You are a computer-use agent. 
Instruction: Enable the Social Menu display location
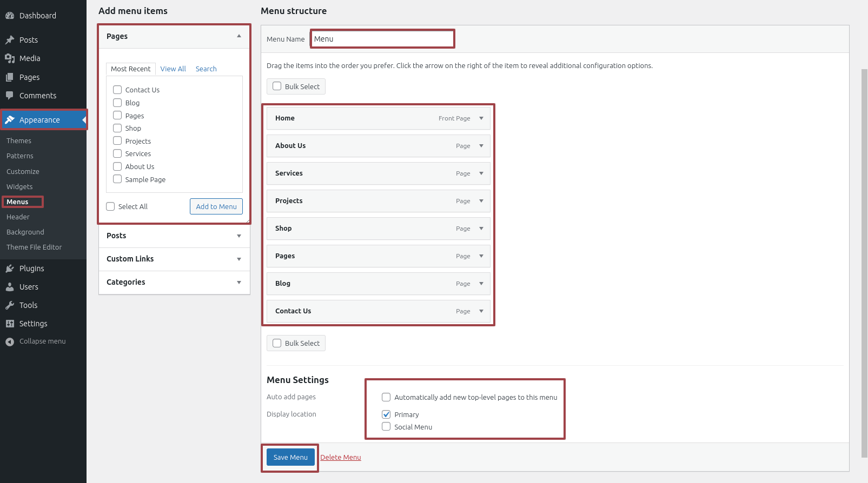point(386,427)
